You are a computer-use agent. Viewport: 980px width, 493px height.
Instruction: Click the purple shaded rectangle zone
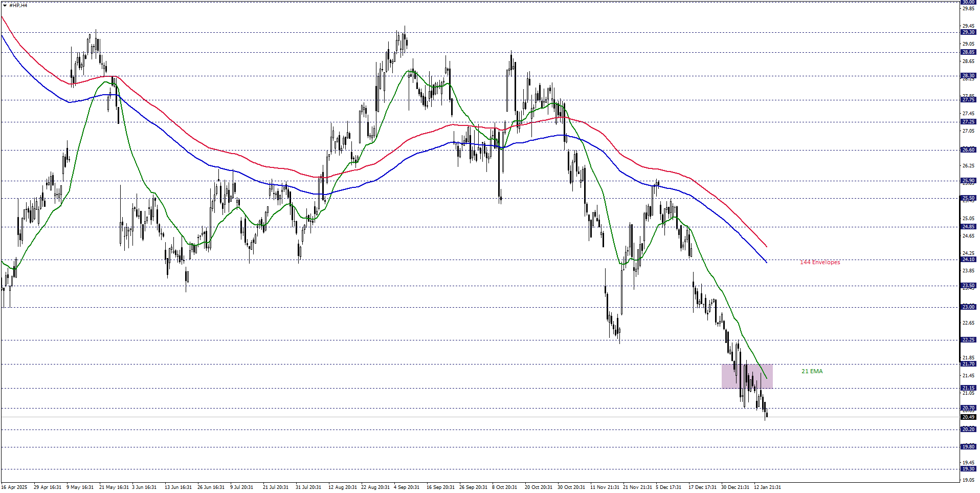(747, 376)
